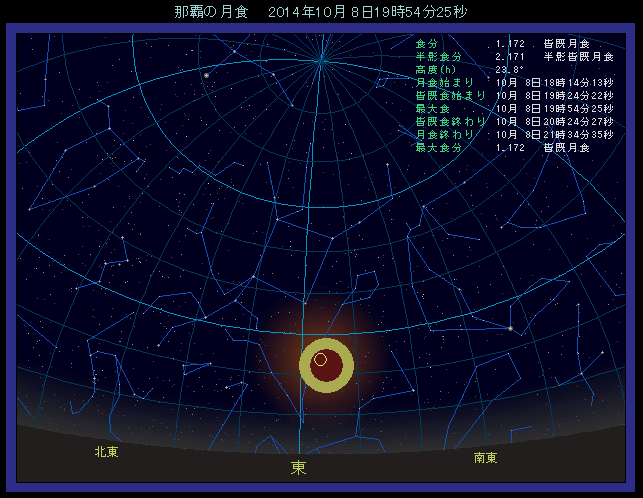This screenshot has width=643, height=498.
Task: Select the 食分 magnitude row label
Action: (x=427, y=44)
